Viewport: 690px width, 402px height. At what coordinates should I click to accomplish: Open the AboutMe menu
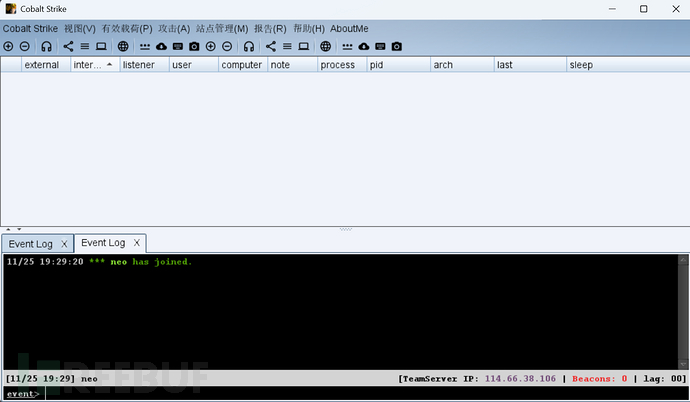(x=349, y=28)
